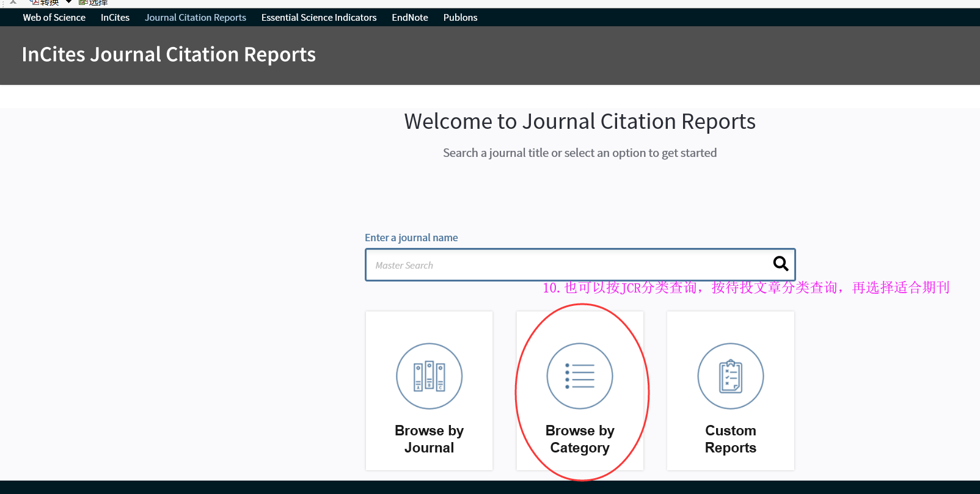This screenshot has width=980, height=494.
Task: Open InCites in top navigation
Action: tap(115, 18)
